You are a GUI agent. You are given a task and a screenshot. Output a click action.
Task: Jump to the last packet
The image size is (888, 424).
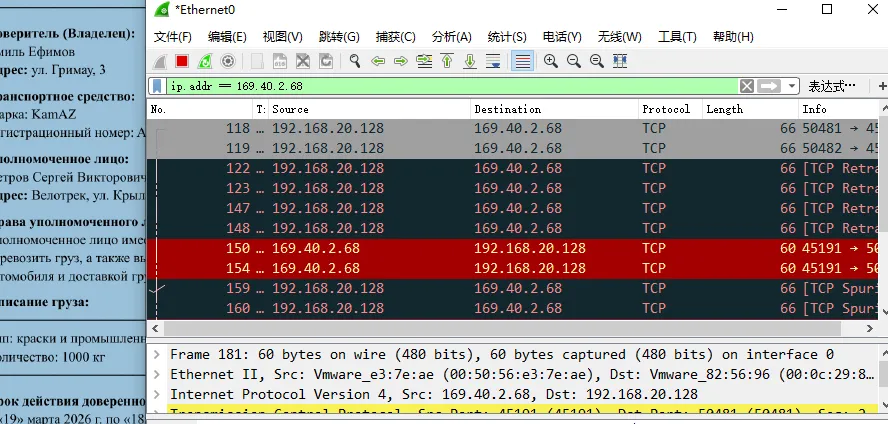coord(469,61)
